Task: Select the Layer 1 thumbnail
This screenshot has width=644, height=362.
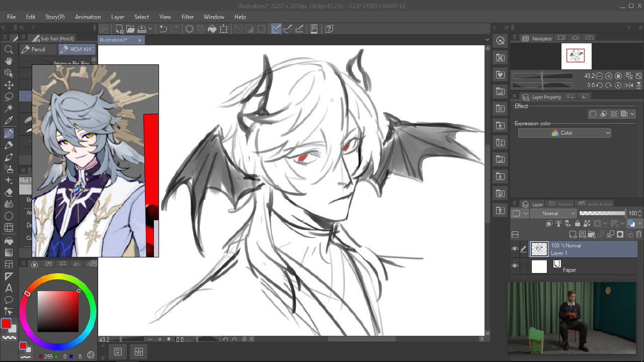Action: (539, 249)
